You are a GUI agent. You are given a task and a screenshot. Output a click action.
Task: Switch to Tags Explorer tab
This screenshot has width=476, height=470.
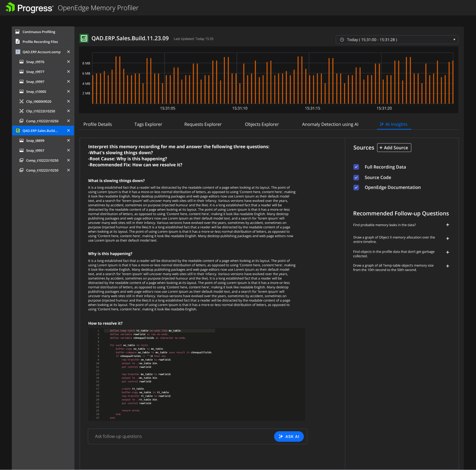(x=148, y=124)
